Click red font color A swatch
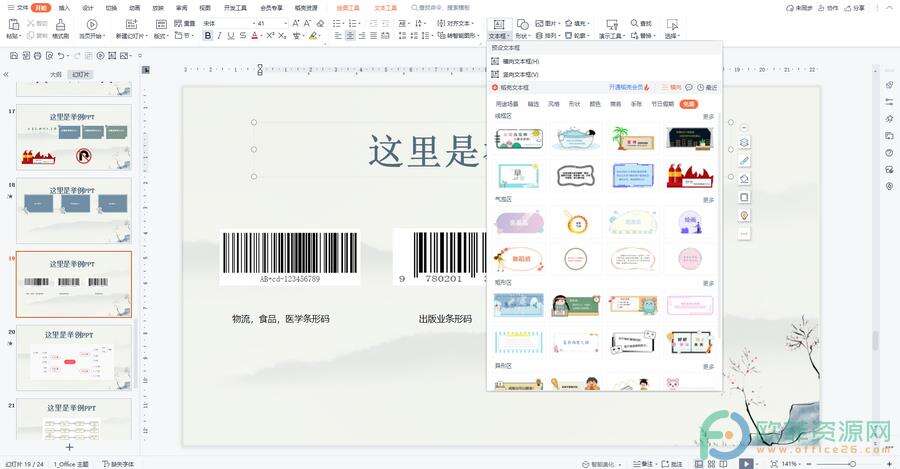Screen dimensions: 900x469 pyautogui.click(x=253, y=36)
